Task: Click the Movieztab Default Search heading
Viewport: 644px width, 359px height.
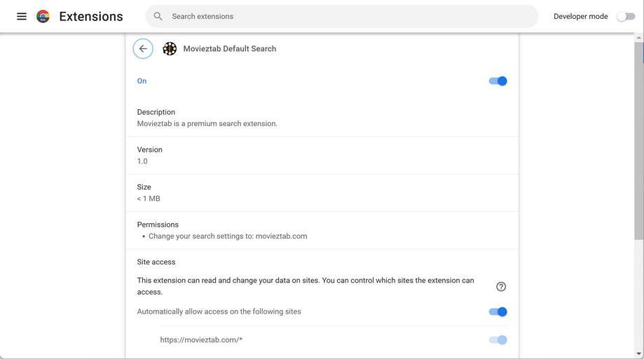Action: pyautogui.click(x=230, y=49)
